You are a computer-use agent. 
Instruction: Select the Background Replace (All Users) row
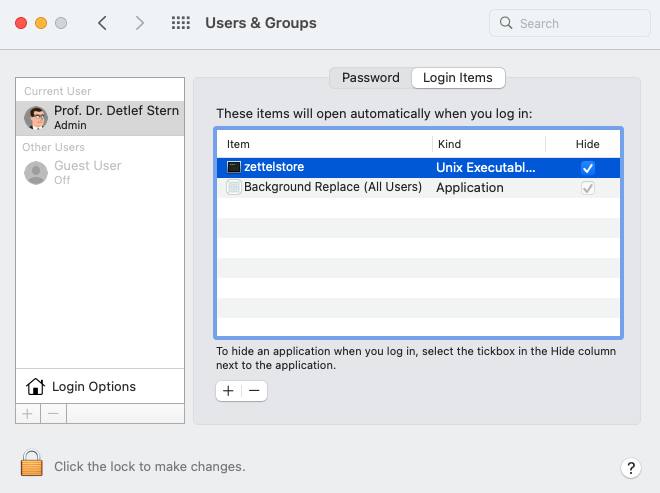tap(333, 187)
